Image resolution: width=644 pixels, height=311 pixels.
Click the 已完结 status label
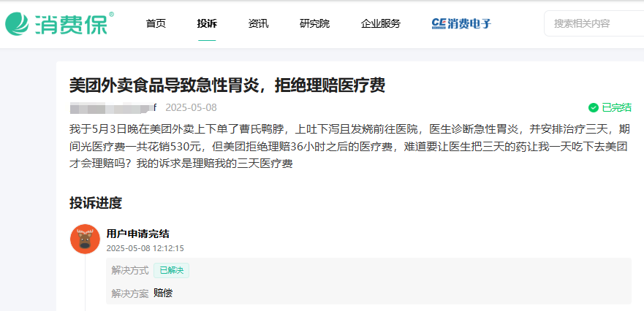click(x=616, y=108)
